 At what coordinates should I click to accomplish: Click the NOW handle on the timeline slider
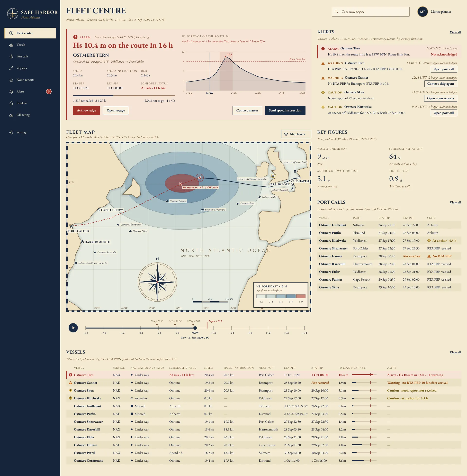coord(195,328)
